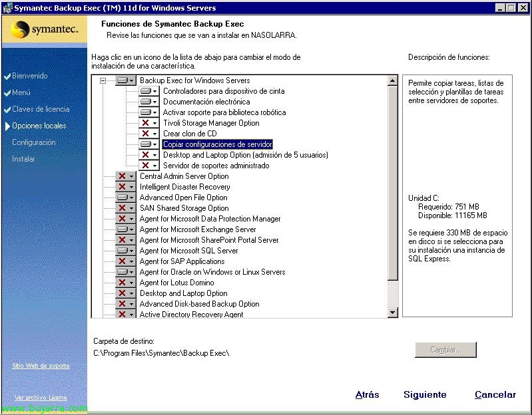This screenshot has height=415, width=532.
Task: Go to Menú step in sidebar
Action: coord(21,92)
